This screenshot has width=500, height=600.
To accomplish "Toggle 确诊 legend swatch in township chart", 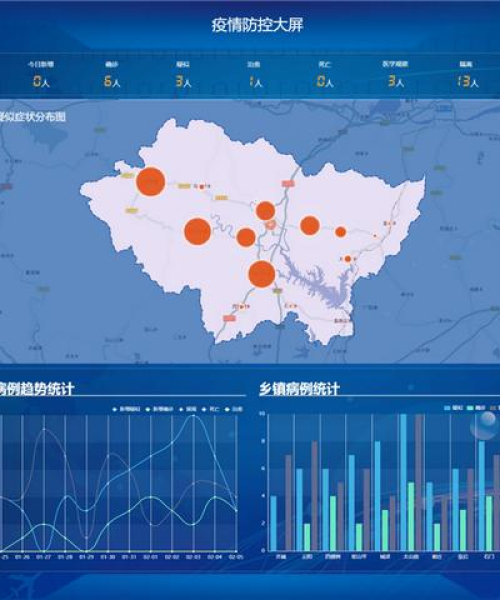I will point(475,408).
